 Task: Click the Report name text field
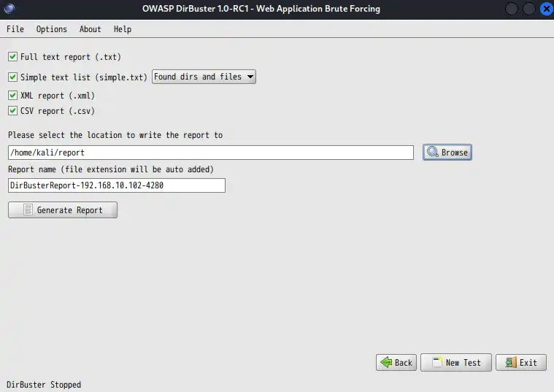point(117,186)
